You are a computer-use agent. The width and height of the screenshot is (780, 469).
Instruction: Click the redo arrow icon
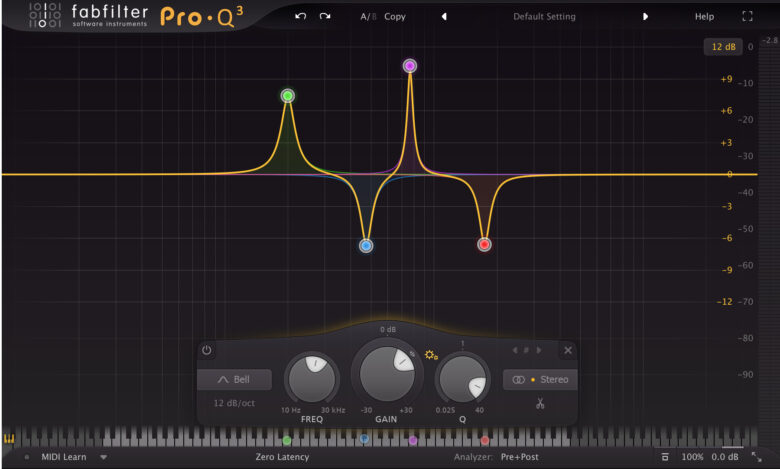[325, 16]
